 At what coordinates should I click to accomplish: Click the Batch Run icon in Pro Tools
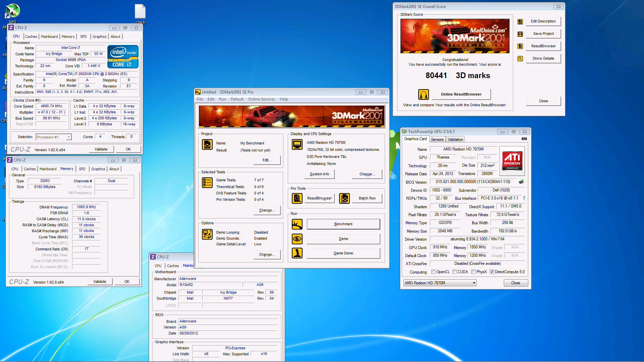coord(344,198)
